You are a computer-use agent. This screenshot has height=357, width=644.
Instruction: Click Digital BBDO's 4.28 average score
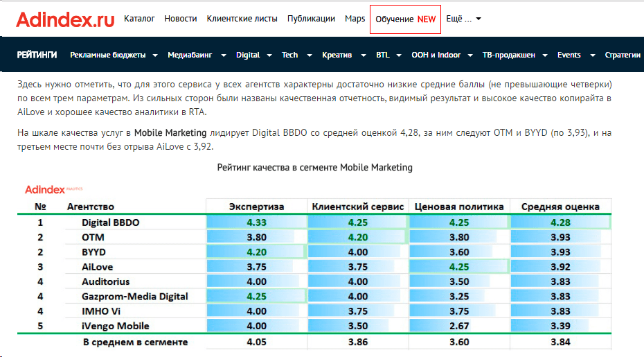(x=561, y=223)
